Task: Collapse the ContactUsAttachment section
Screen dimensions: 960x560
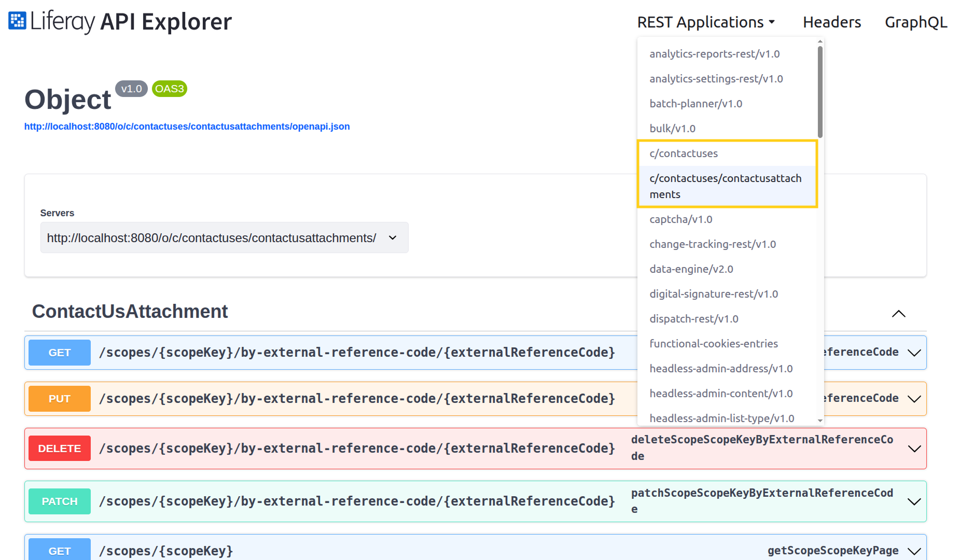Action: click(899, 314)
